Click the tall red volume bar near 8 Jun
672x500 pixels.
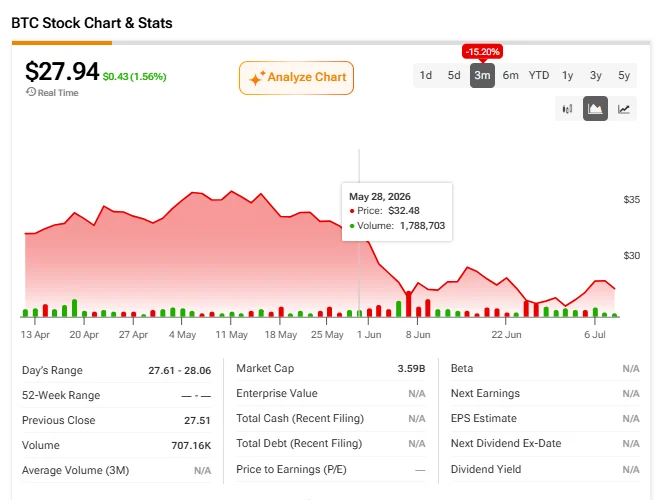(x=408, y=304)
